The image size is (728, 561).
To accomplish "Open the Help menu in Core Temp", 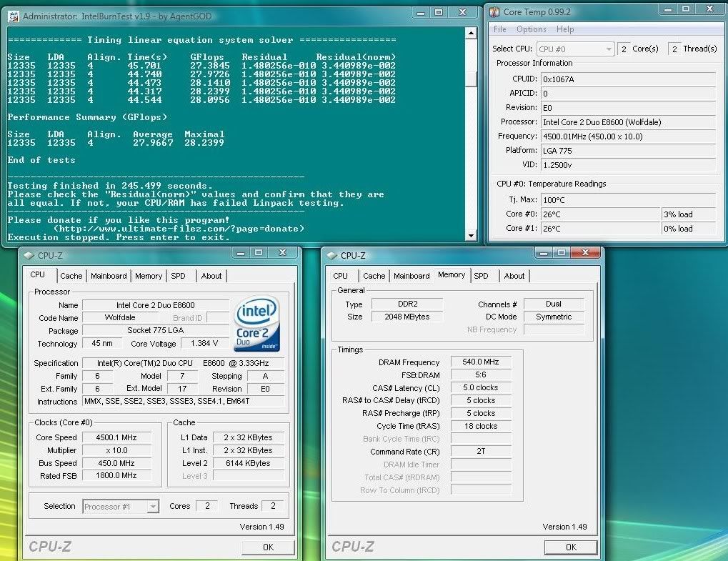I will click(565, 29).
